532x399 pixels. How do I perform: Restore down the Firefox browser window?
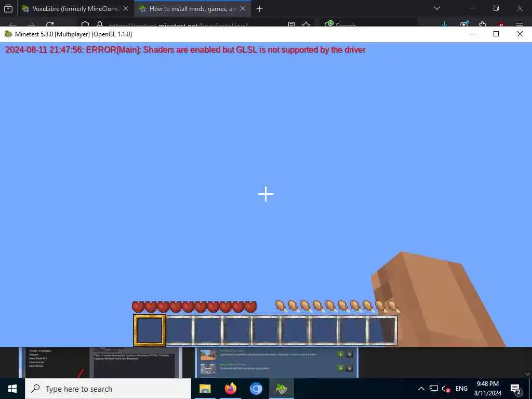pos(496,8)
